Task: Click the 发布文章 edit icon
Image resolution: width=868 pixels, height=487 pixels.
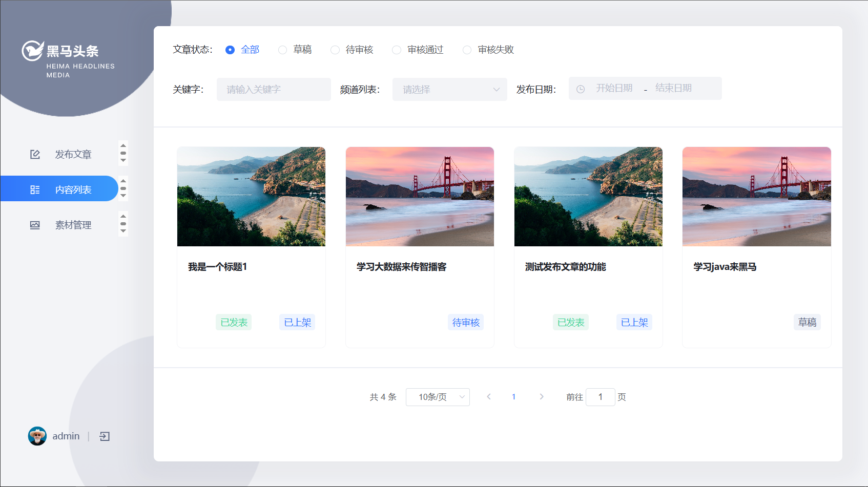Action: [x=35, y=154]
